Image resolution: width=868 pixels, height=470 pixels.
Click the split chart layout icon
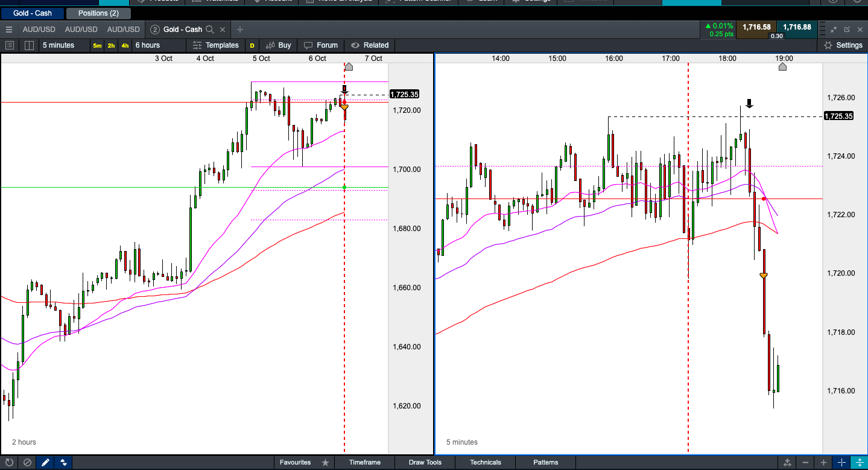29,45
